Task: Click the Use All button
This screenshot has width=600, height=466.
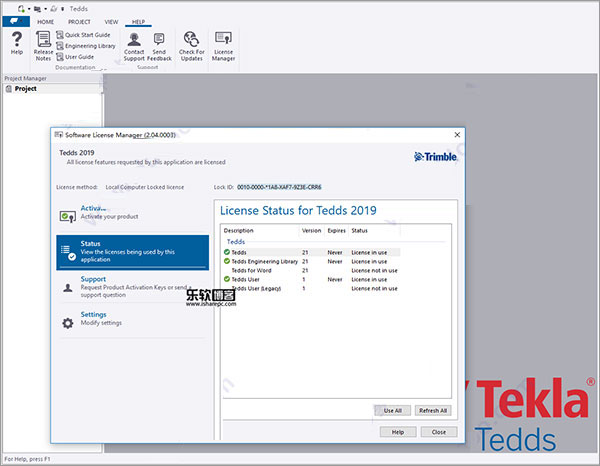Action: pos(393,411)
